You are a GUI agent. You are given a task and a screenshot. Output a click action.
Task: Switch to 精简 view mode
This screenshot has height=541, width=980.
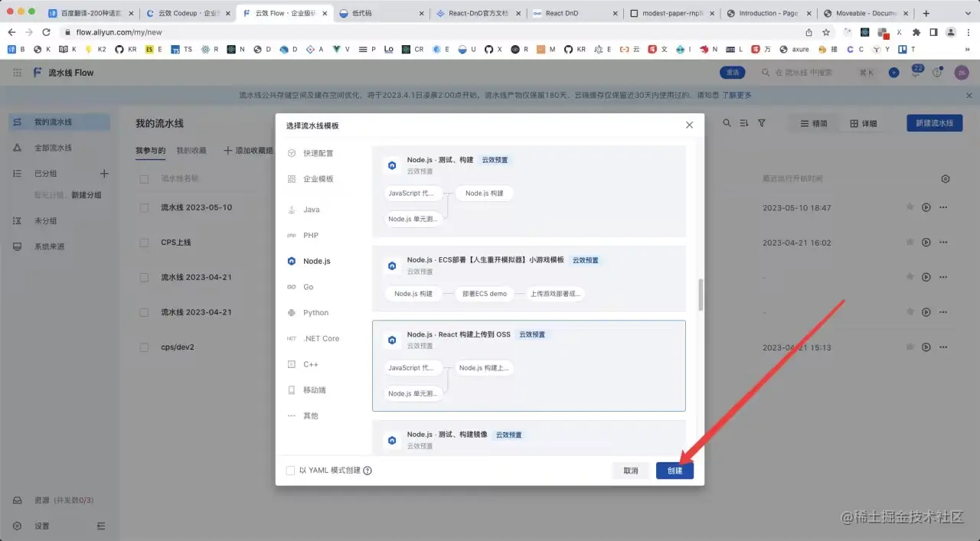(813, 123)
